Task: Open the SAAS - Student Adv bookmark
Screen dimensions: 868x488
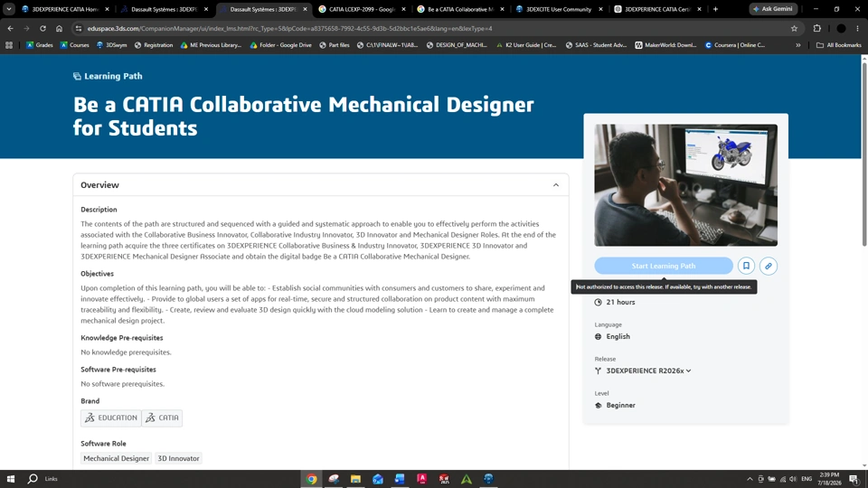Action: [x=596, y=45]
